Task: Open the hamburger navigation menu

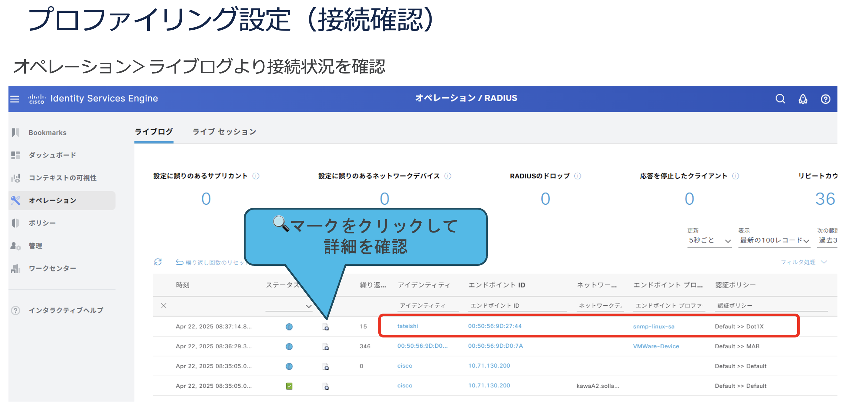Action: (15, 99)
